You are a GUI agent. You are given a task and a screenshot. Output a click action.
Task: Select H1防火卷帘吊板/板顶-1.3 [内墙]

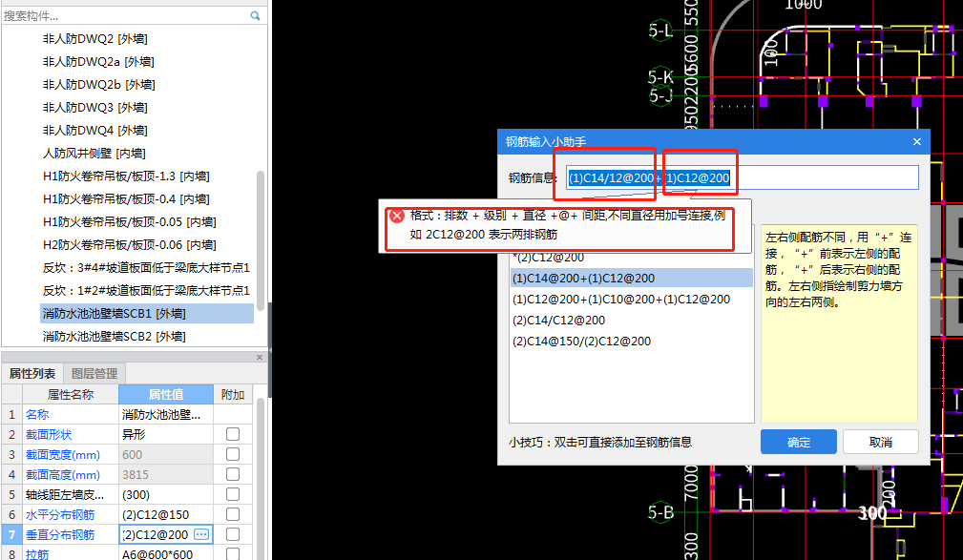pyautogui.click(x=126, y=176)
